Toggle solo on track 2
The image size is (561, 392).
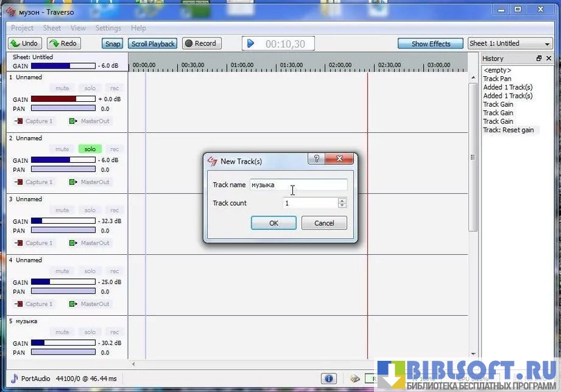pyautogui.click(x=89, y=149)
